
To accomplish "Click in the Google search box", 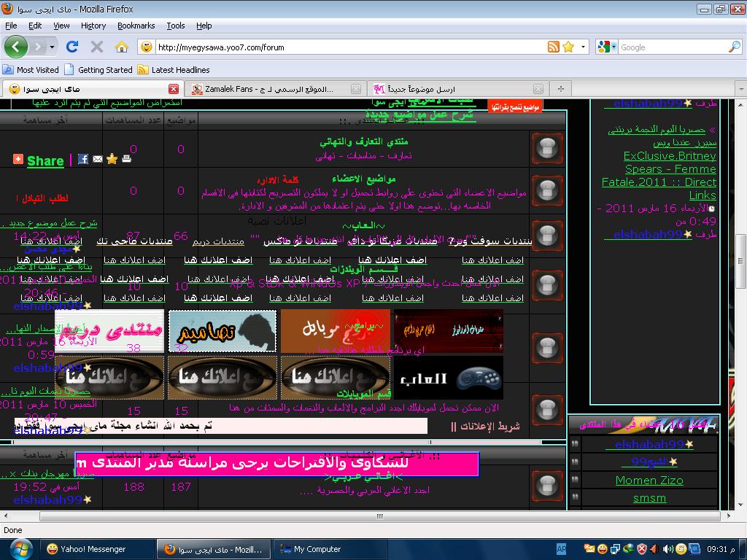I will tap(673, 47).
